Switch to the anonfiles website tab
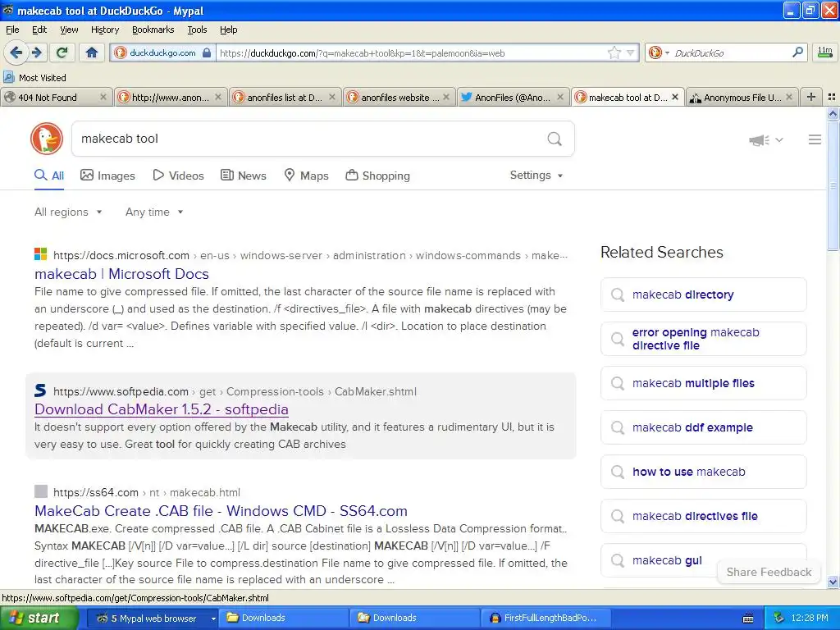Viewport: 840px width, 630px height. point(398,98)
